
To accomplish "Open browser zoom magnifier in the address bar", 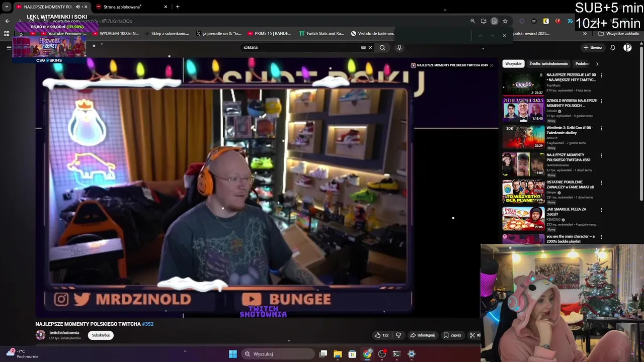I will pyautogui.click(x=472, y=21).
